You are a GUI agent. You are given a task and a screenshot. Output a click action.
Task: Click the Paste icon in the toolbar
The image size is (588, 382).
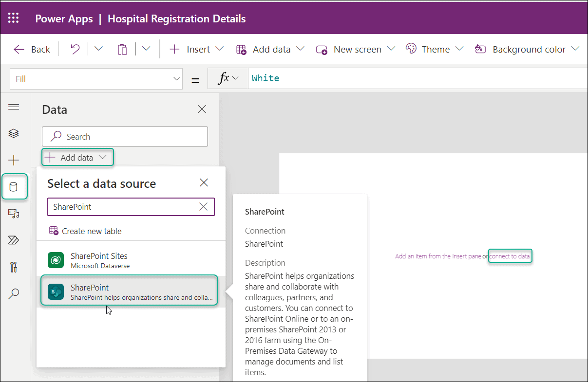[x=122, y=49]
